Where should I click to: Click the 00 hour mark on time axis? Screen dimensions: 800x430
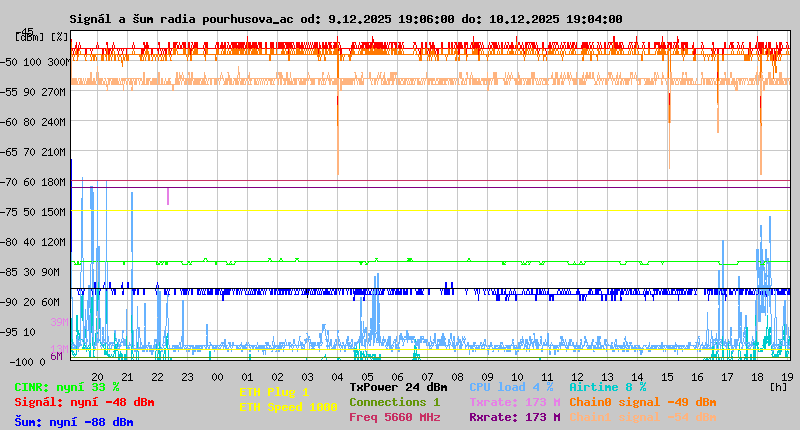tap(217, 376)
